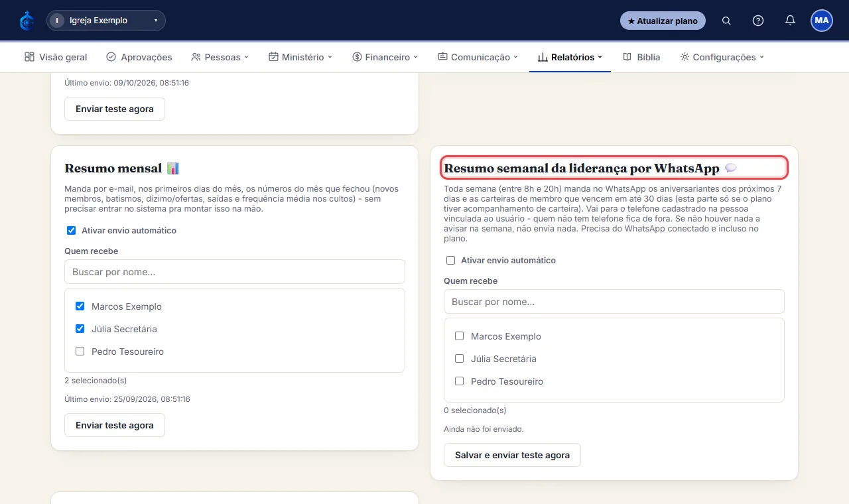Open the MA user avatar menu
Image resolution: width=849 pixels, height=504 pixels.
pos(822,21)
